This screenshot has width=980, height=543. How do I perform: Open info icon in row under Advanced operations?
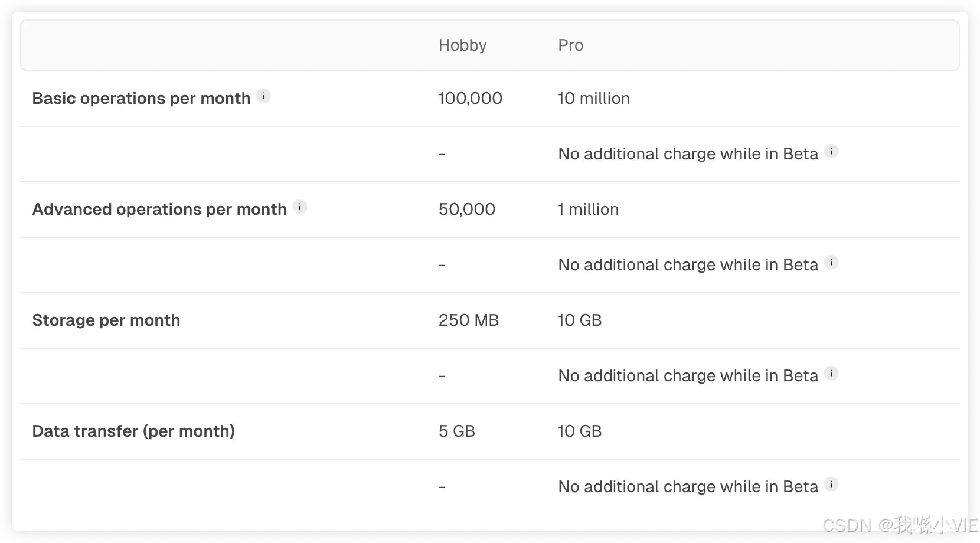pyautogui.click(x=831, y=262)
